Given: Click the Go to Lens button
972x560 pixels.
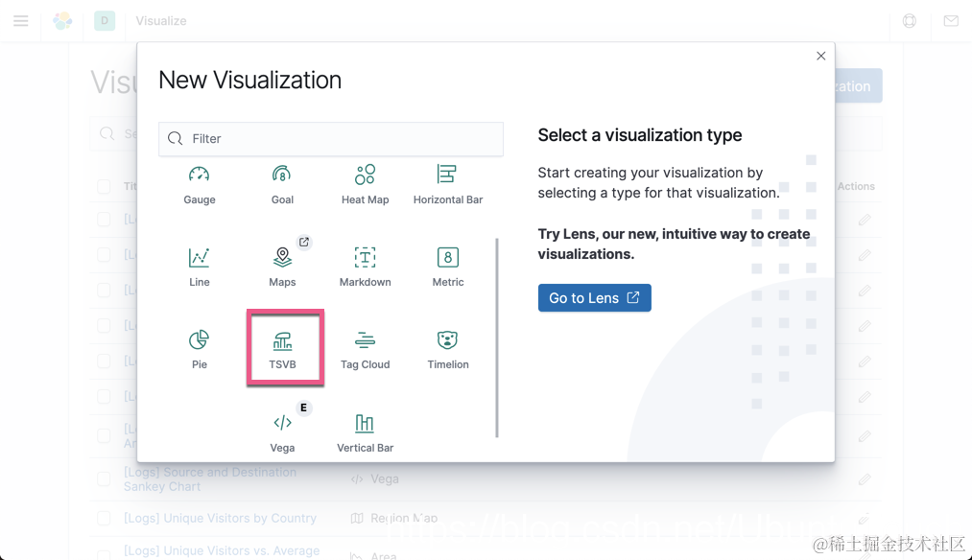Looking at the screenshot, I should coord(595,298).
